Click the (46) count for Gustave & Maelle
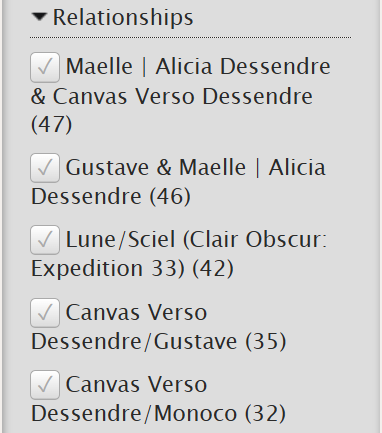Viewport: 382px width, 433px height. (x=170, y=196)
